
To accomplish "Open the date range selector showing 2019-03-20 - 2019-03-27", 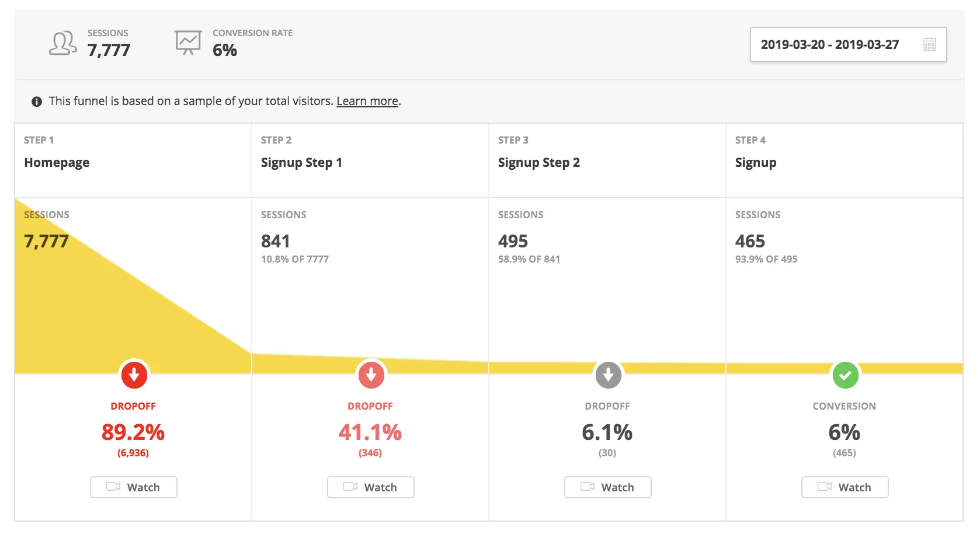I will [830, 44].
